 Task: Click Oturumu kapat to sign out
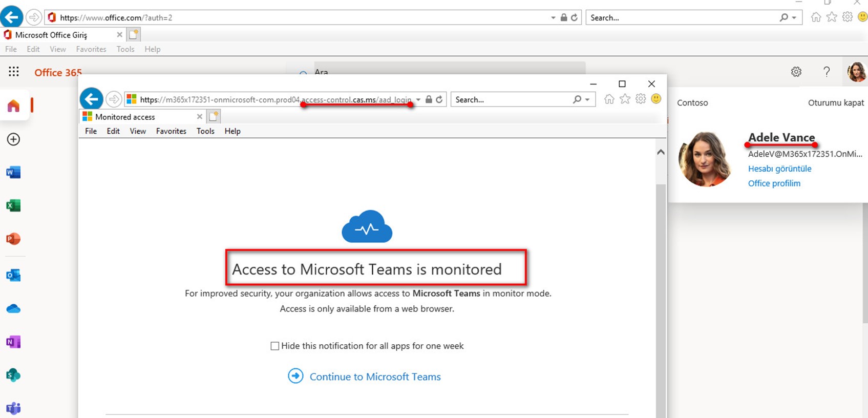836,102
